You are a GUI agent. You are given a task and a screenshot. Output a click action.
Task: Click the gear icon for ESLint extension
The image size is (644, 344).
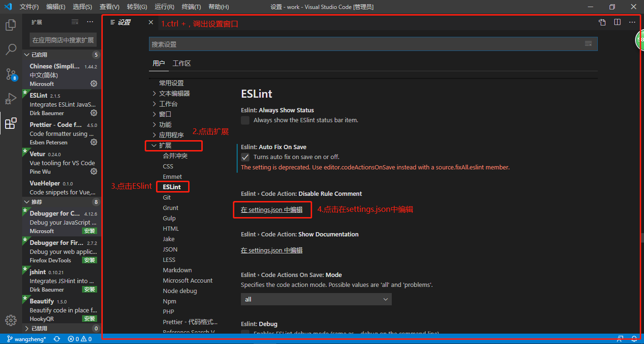pos(94,113)
